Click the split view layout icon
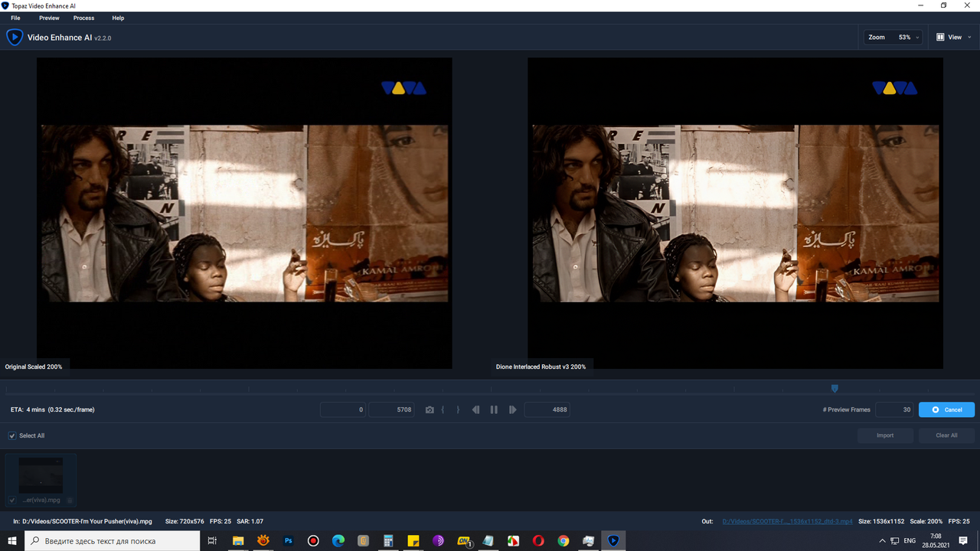 pos(940,37)
